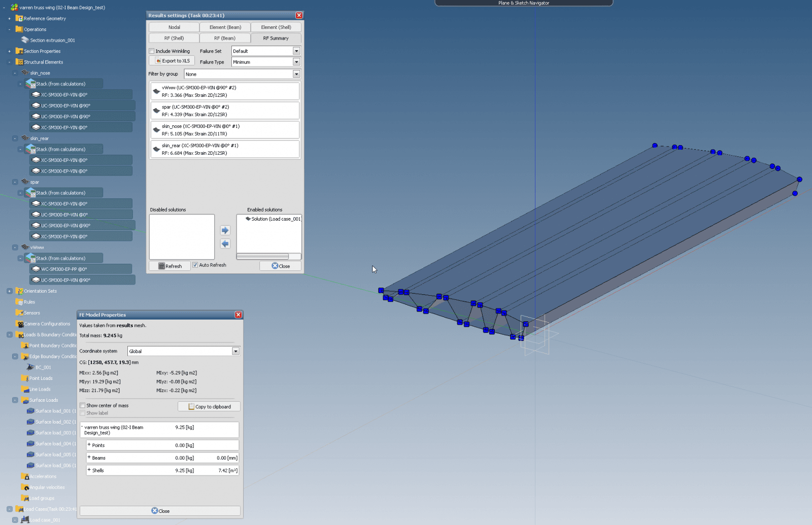Click the Surface load_001 icon
Viewport: 812px width, 525px height.
(x=30, y=411)
